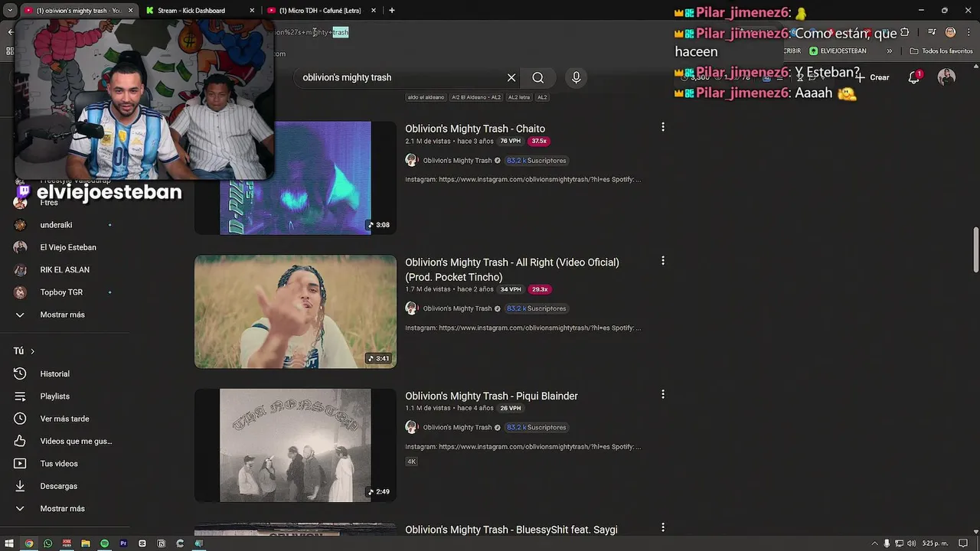Select the 'aldo el aldeano' filter chip
Image resolution: width=980 pixels, height=551 pixels.
[x=425, y=97]
